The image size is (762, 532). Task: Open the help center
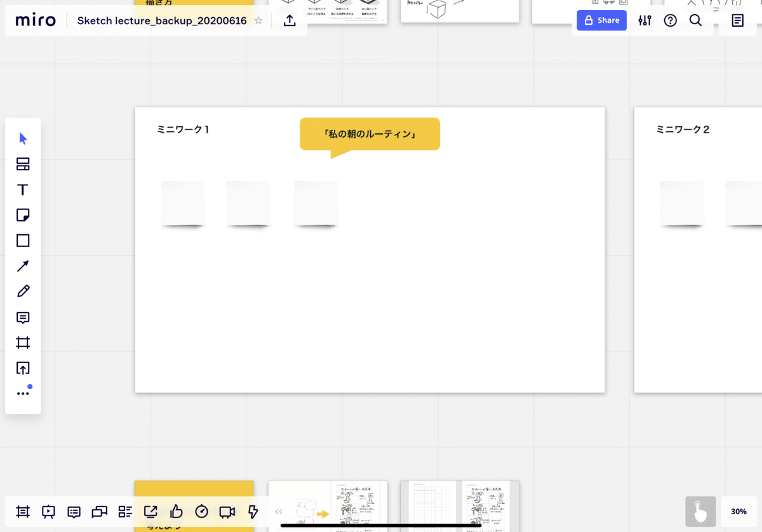point(670,20)
